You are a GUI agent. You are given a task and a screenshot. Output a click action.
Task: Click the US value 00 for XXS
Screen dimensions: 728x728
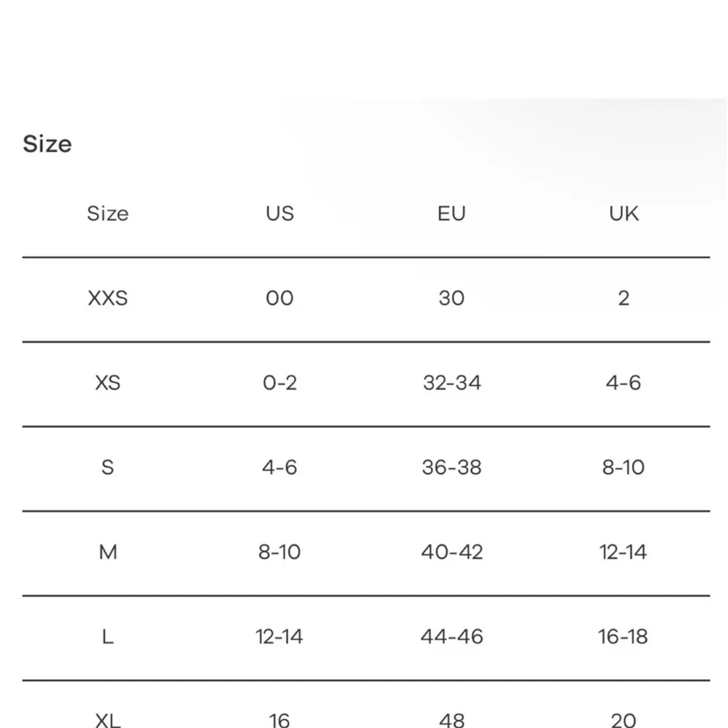pyautogui.click(x=280, y=298)
